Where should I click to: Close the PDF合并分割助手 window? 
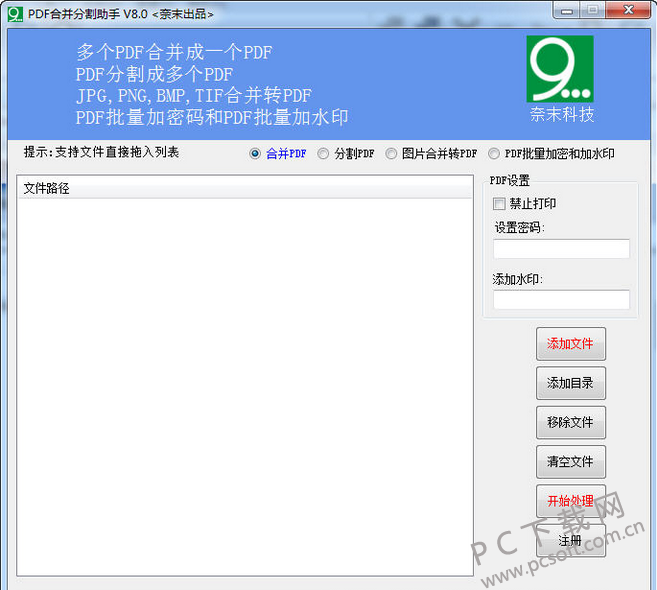tap(629, 10)
